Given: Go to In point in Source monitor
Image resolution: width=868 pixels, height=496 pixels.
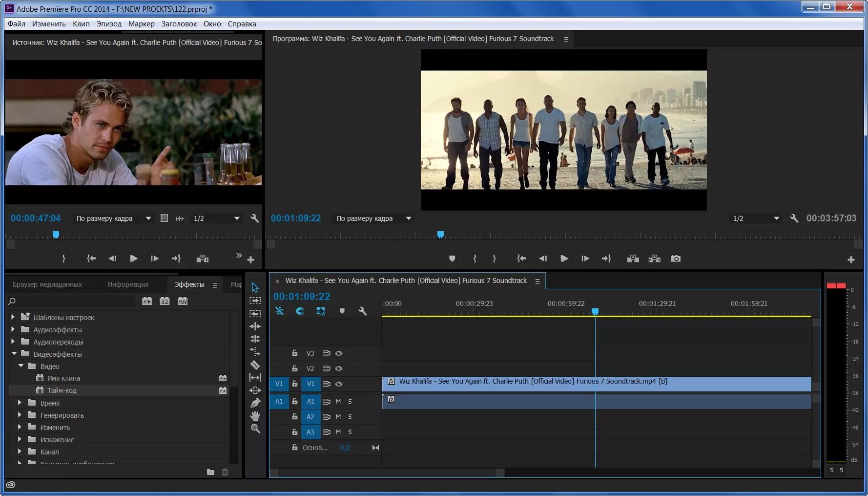Looking at the screenshot, I should [x=91, y=259].
